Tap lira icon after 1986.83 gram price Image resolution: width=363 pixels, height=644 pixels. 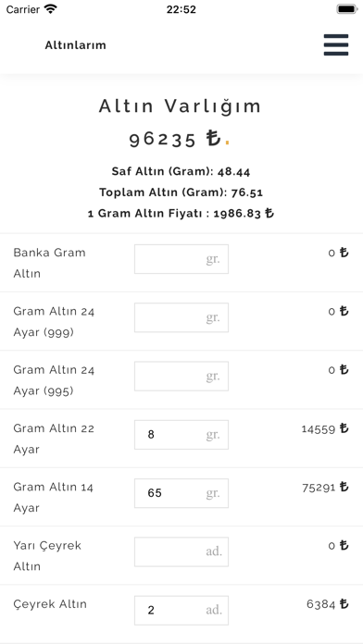click(269, 214)
